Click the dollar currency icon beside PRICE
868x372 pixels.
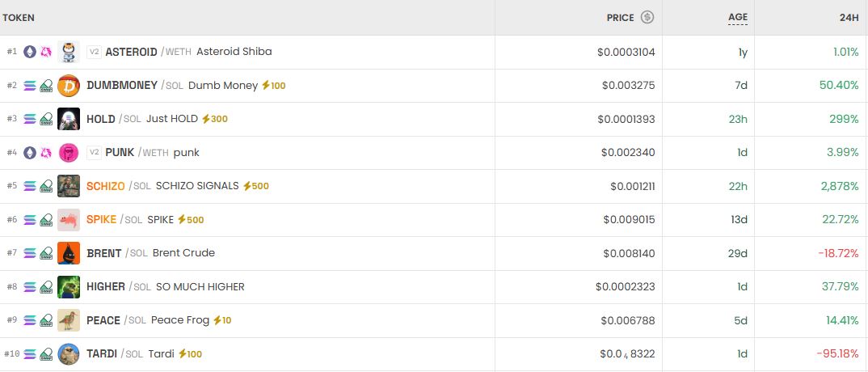pyautogui.click(x=647, y=17)
